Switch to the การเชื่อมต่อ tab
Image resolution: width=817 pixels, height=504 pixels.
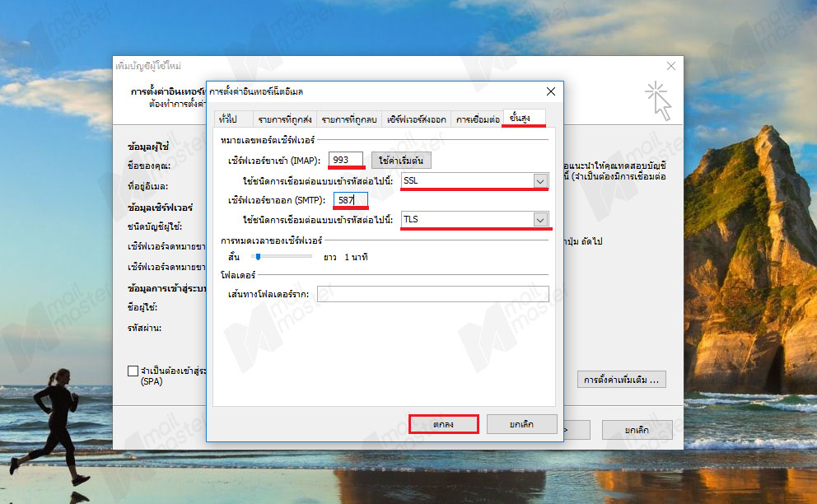(477, 119)
